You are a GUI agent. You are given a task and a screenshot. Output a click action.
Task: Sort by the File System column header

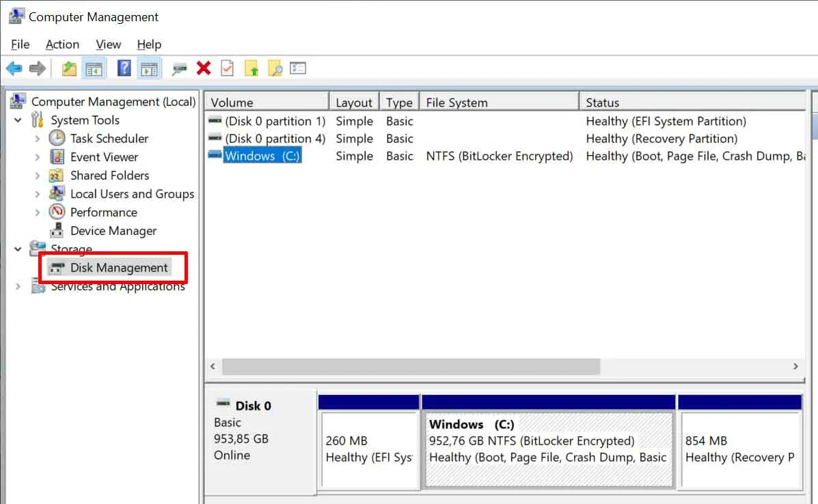[x=498, y=102]
